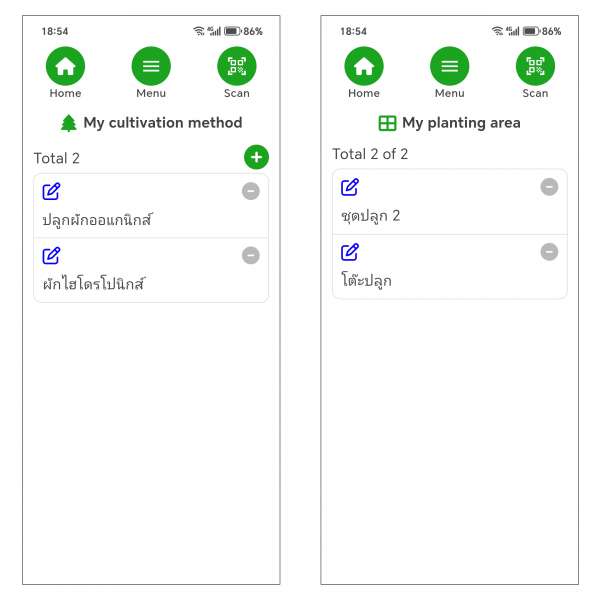Select the ผักไฮโดรโปนิกส์ list item text

pyautogui.click(x=93, y=283)
